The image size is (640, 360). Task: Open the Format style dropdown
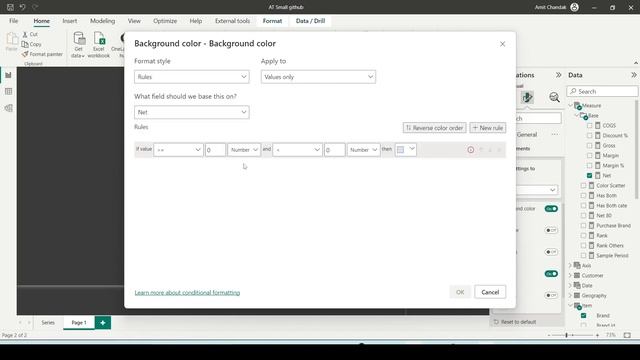click(x=191, y=77)
